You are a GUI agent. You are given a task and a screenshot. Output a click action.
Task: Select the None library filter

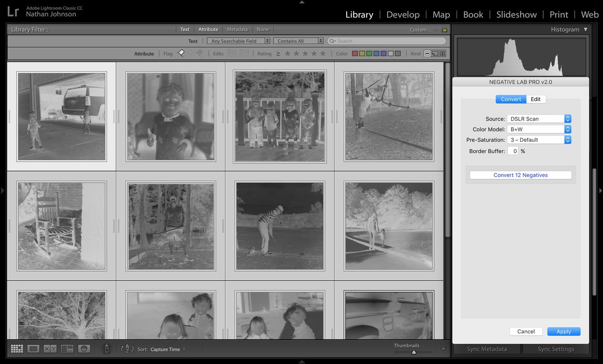(x=263, y=29)
